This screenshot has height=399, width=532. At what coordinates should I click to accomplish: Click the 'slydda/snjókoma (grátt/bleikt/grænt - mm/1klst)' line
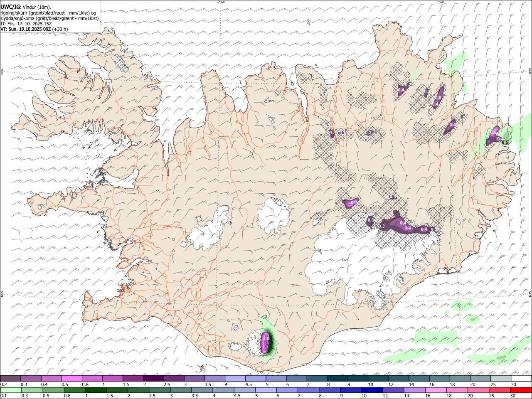click(x=49, y=18)
